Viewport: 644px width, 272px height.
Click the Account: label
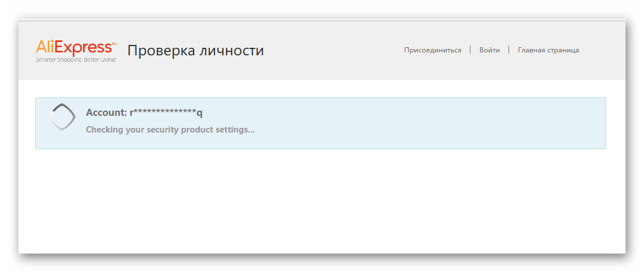click(x=106, y=112)
